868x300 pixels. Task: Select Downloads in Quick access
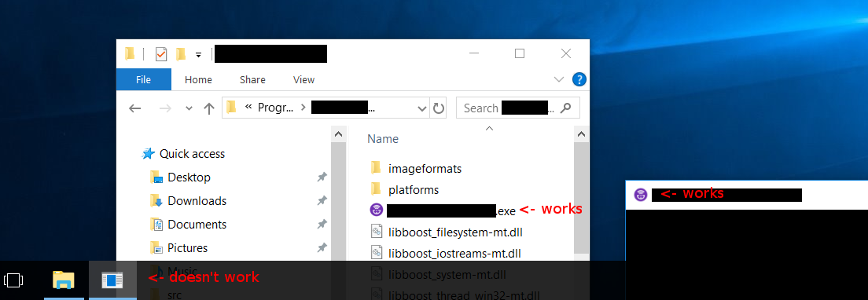pyautogui.click(x=197, y=201)
